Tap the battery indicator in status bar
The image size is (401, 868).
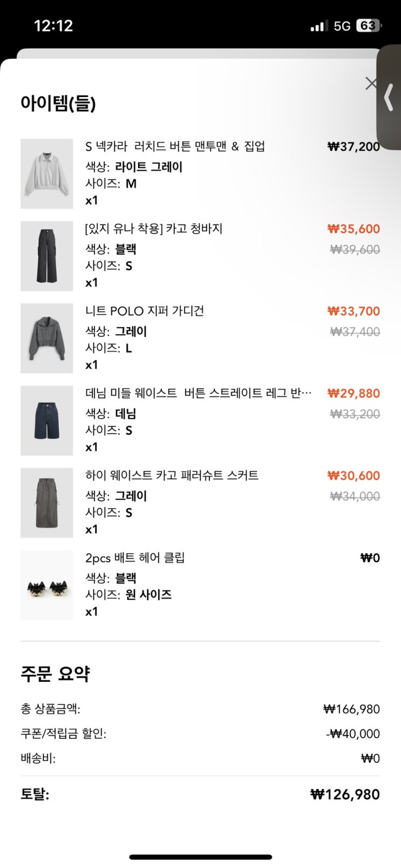click(x=369, y=26)
